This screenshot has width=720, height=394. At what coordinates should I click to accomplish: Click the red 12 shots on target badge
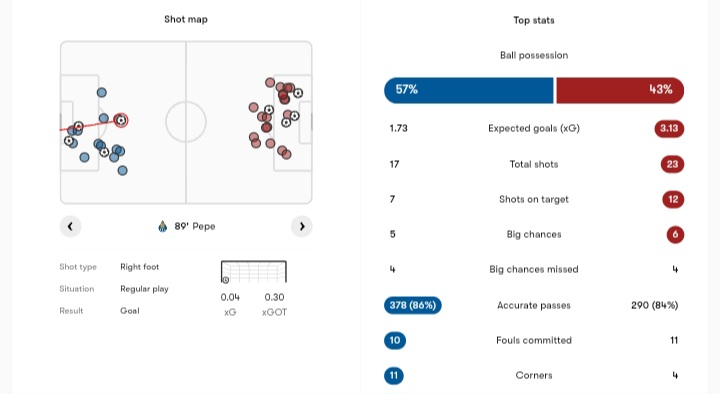coord(673,199)
